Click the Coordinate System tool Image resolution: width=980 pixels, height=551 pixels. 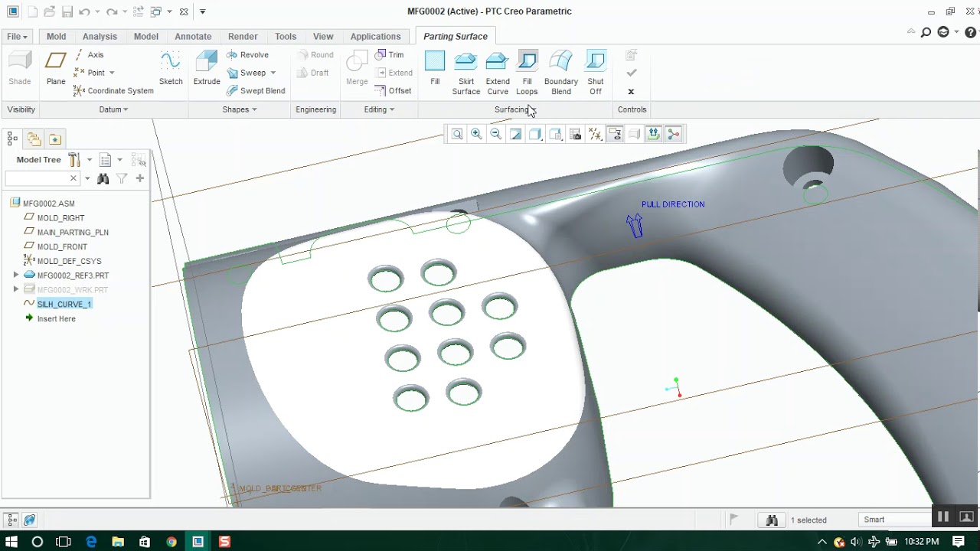pos(113,90)
